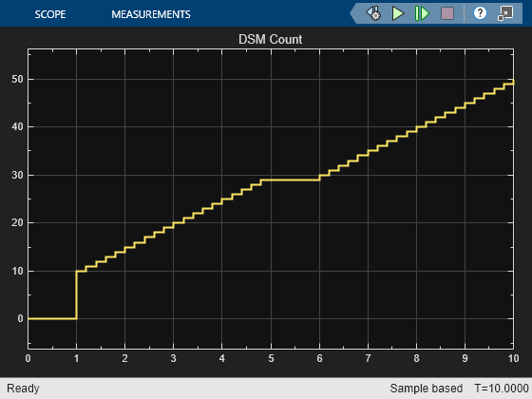Select the DSM Count plot title
Image resolution: width=532 pixels, height=399 pixels.
pos(271,39)
